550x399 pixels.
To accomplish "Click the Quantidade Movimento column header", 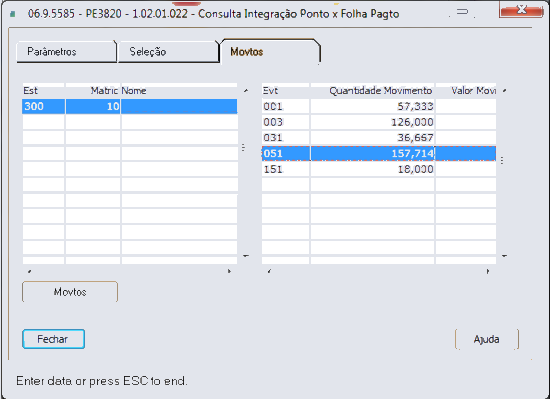I will 372,90.
